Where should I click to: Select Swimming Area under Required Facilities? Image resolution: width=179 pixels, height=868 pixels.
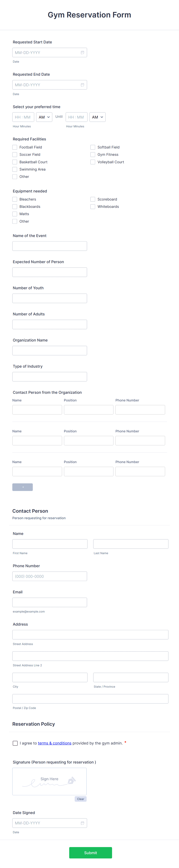point(15,169)
